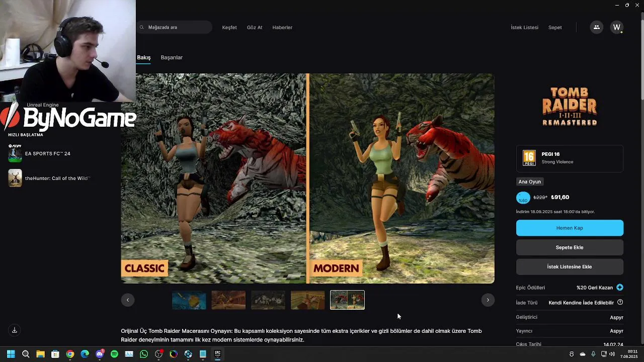Select the second screenshot thumbnail

[228, 300]
